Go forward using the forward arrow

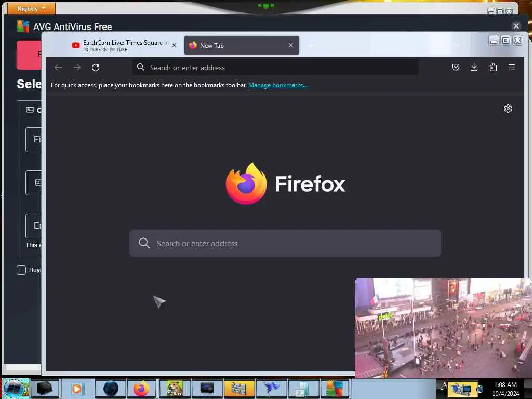point(77,68)
